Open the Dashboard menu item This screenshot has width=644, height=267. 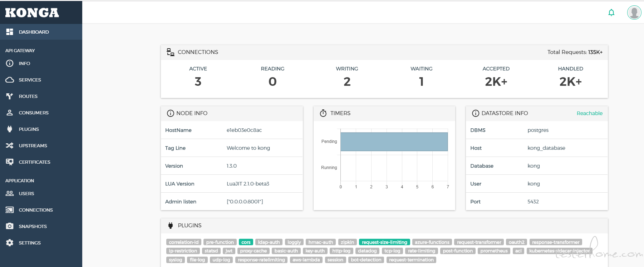coord(41,32)
